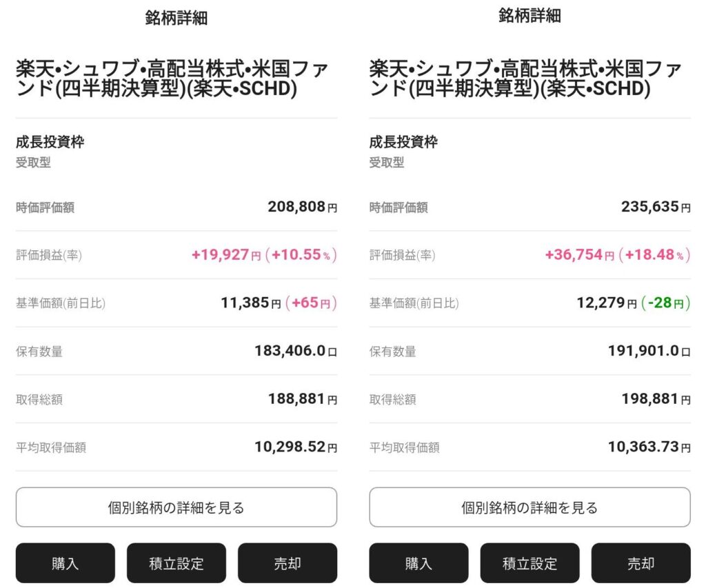Click the 235,635円 market value figure
The image size is (706, 588).
coord(656,207)
